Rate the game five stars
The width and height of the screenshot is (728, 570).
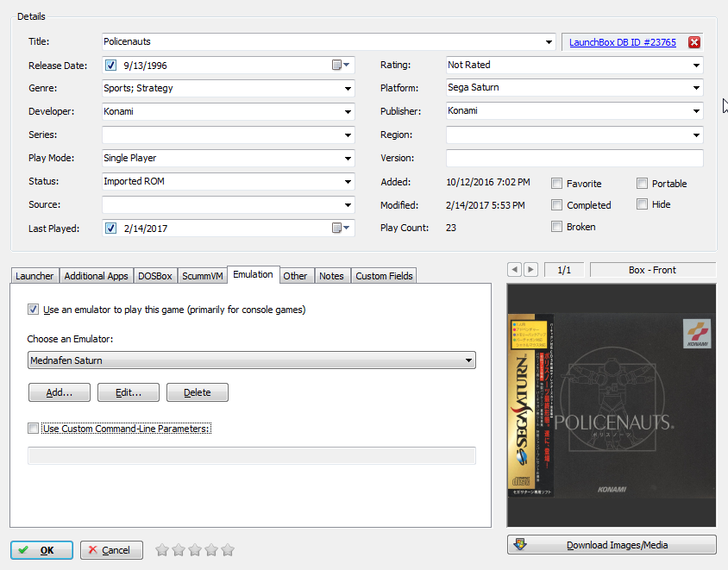228,550
